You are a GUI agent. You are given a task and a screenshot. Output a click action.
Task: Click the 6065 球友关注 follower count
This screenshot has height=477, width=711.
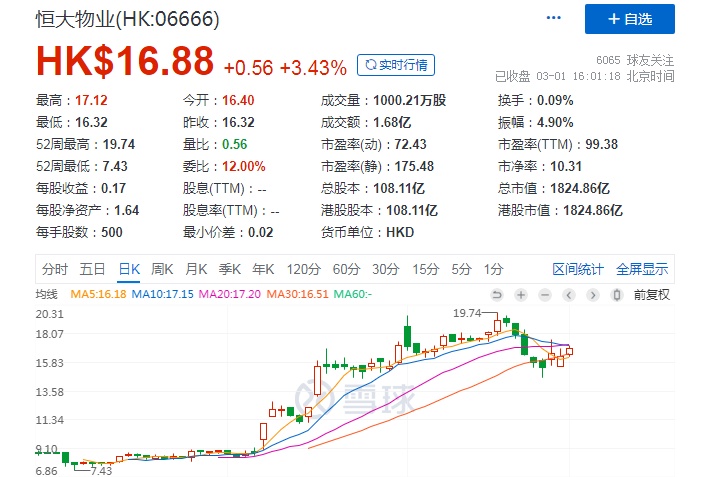[635, 60]
